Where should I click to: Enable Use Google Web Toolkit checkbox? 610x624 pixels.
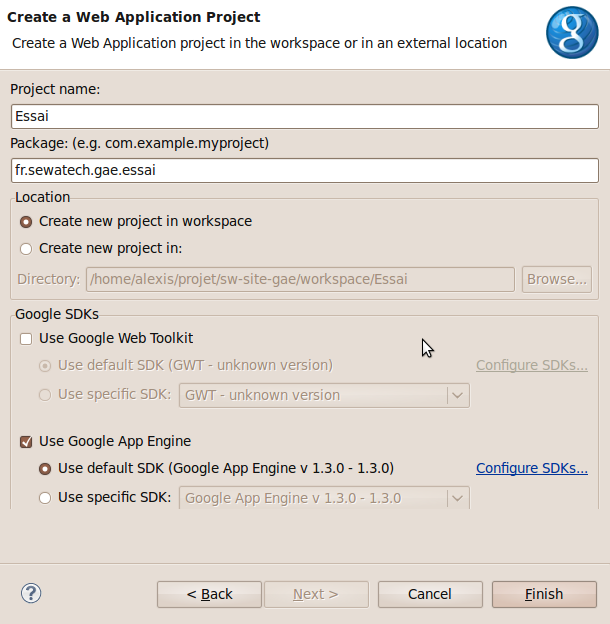click(26, 339)
